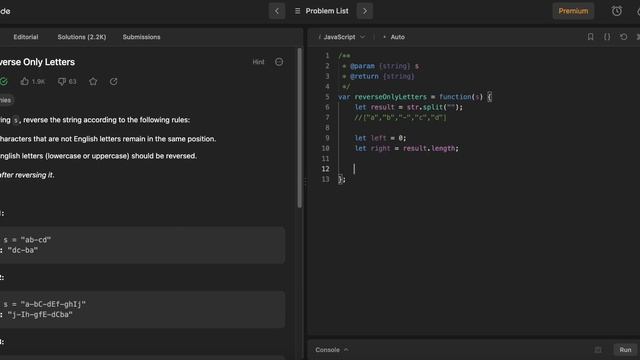Show the Hint
Image resolution: width=640 pixels, height=360 pixels.
coord(258,62)
